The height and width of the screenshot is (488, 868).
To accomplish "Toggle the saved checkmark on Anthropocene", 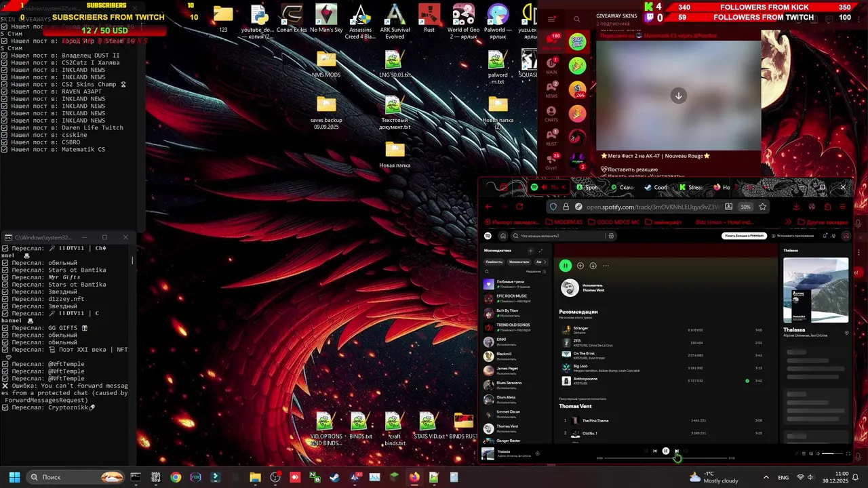I will point(747,381).
